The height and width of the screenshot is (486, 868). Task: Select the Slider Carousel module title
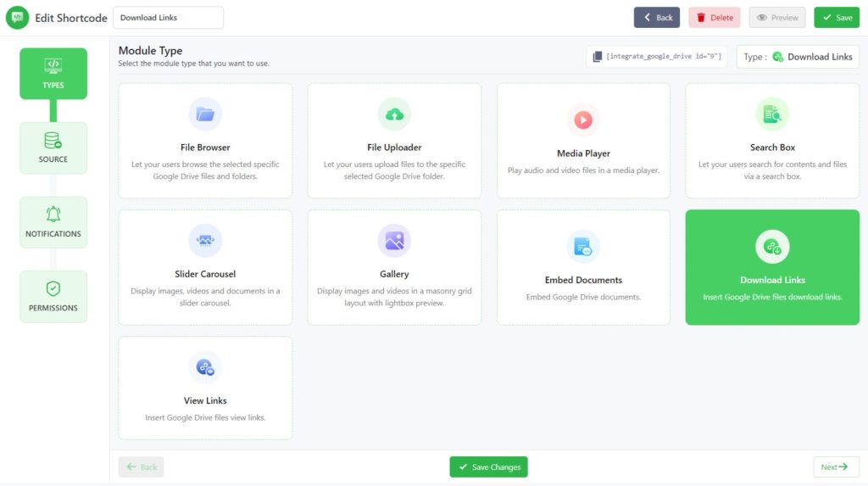pos(205,274)
